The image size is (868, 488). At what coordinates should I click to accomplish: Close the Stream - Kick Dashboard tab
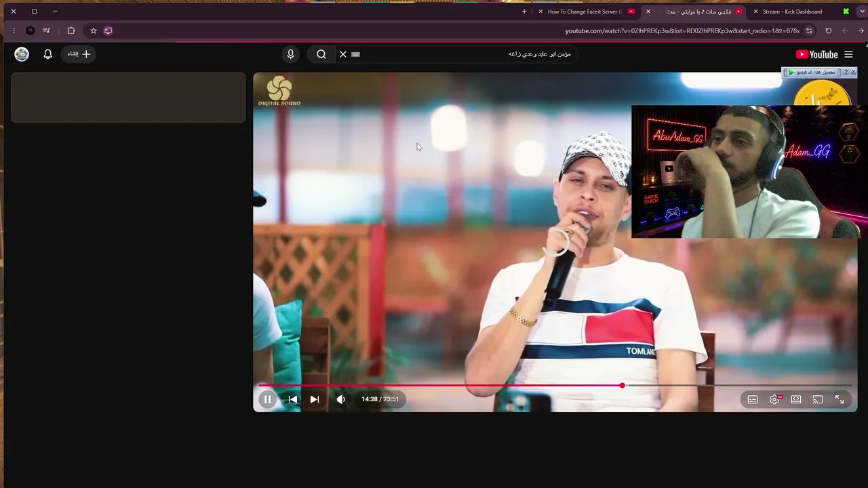(x=755, y=12)
